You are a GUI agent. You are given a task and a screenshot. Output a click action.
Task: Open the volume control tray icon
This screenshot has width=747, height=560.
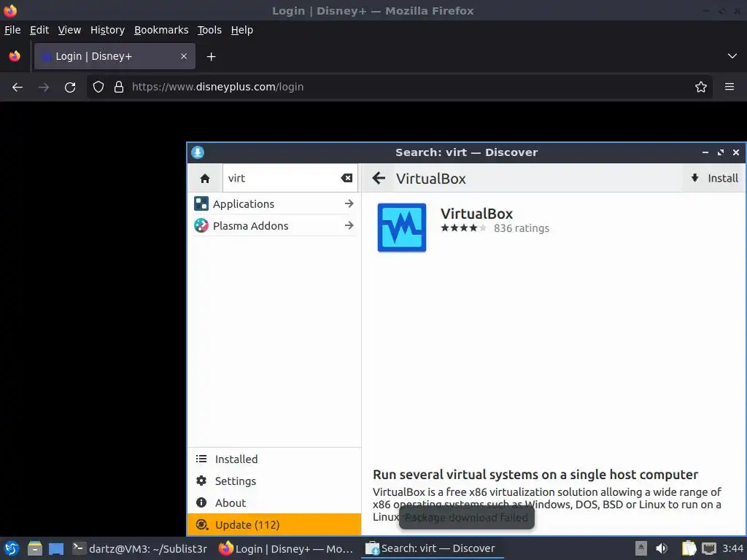(662, 548)
